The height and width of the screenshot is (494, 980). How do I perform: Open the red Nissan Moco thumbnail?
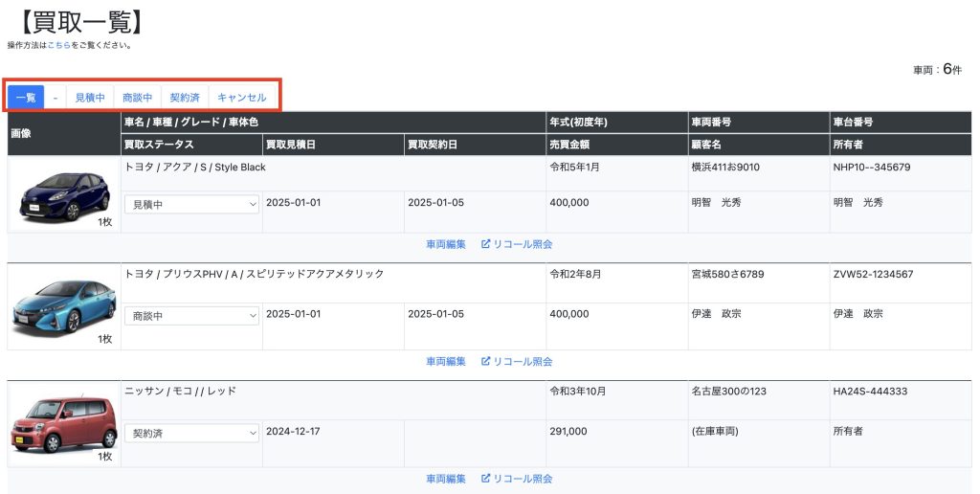pos(64,423)
